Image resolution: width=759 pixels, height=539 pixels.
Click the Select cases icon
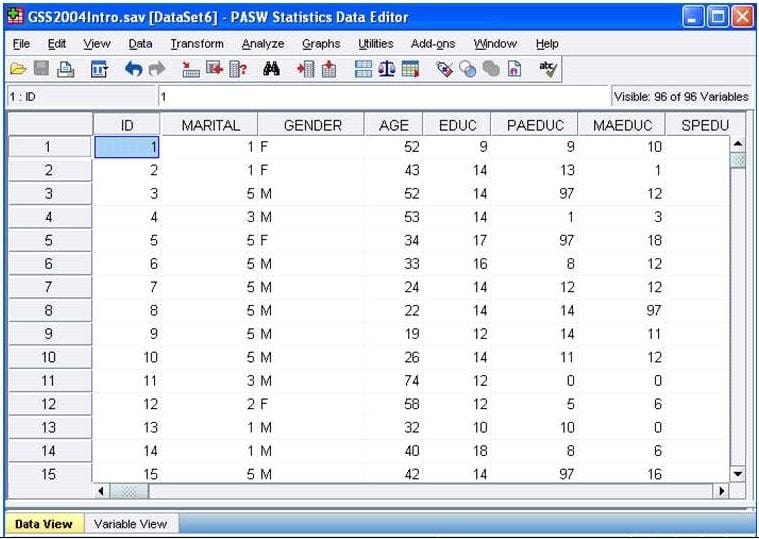pos(410,69)
